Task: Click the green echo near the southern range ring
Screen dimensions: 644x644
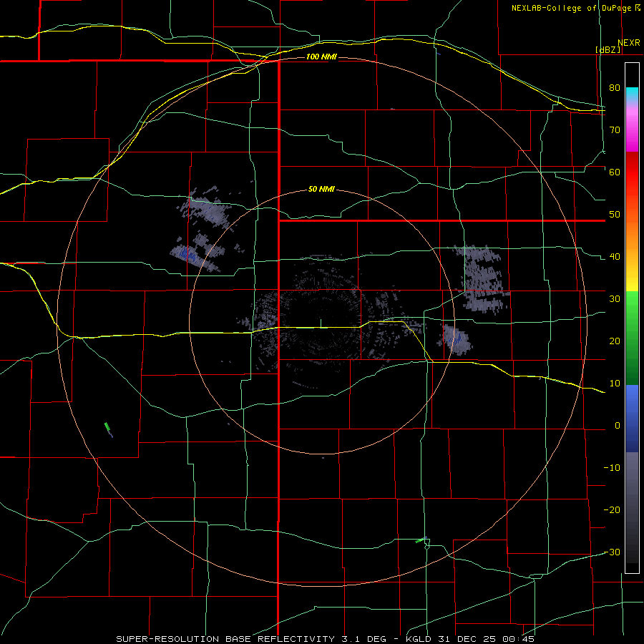Action: 421,540
